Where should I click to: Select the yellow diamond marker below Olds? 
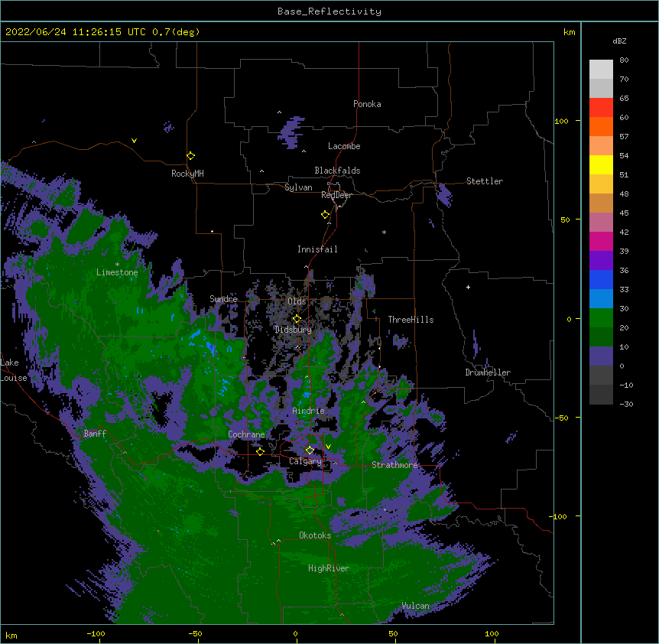tap(297, 319)
